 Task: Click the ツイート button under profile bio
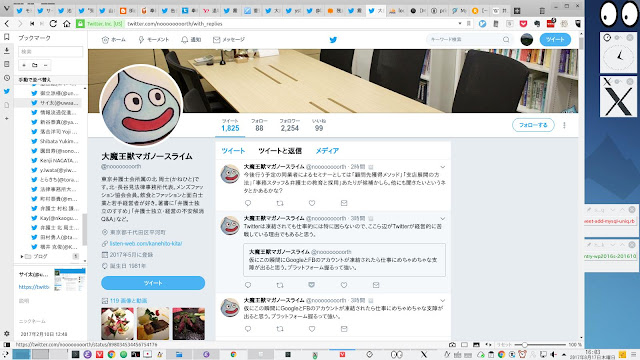tap(153, 283)
